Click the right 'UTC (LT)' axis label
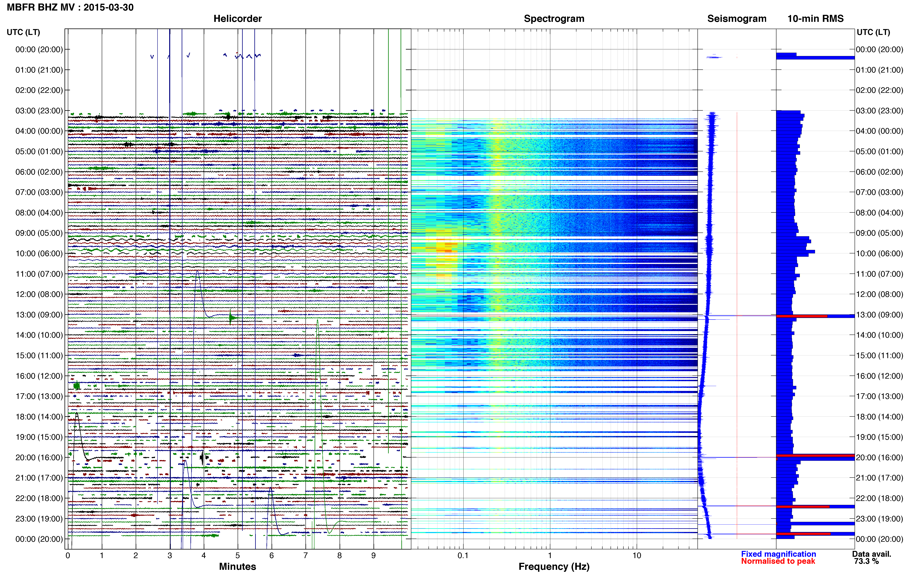The image size is (924, 578). click(x=873, y=32)
